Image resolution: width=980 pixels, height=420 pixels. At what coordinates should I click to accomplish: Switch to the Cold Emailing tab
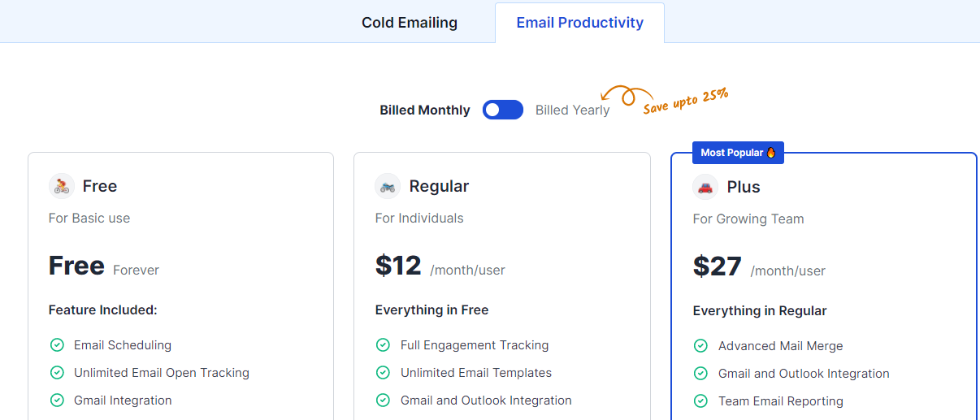click(410, 23)
